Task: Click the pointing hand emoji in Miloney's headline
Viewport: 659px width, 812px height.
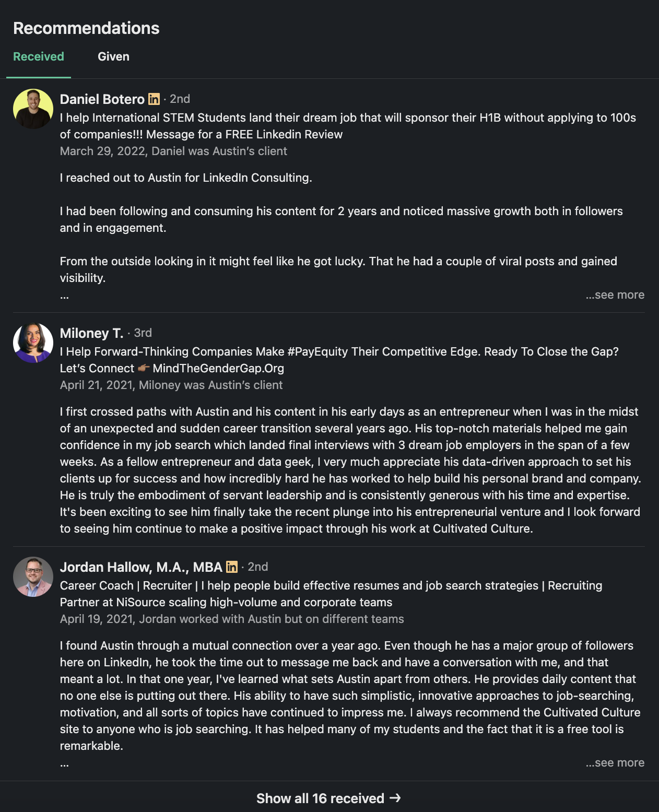Action: click(144, 368)
